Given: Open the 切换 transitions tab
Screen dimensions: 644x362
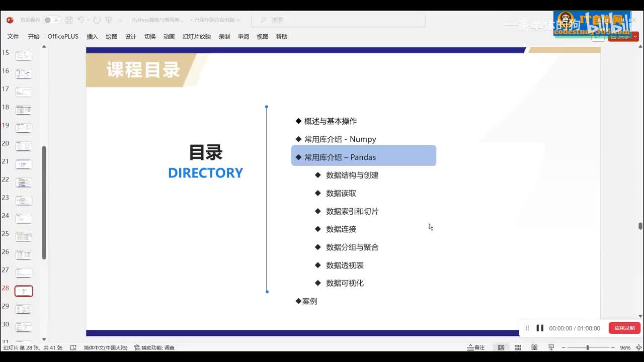Looking at the screenshot, I should pos(150,37).
